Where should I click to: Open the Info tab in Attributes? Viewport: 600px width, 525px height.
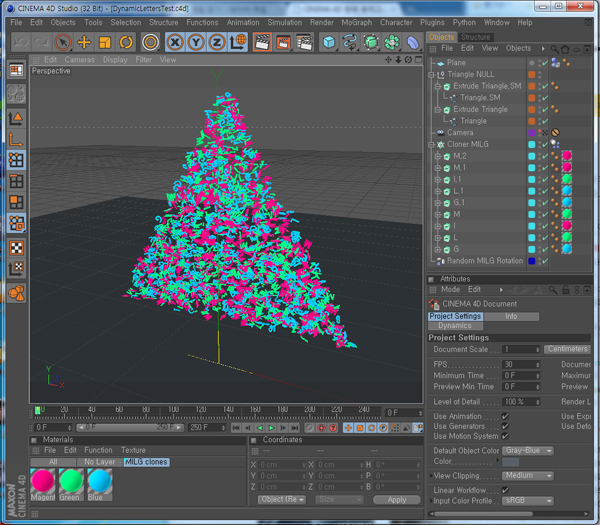click(511, 316)
